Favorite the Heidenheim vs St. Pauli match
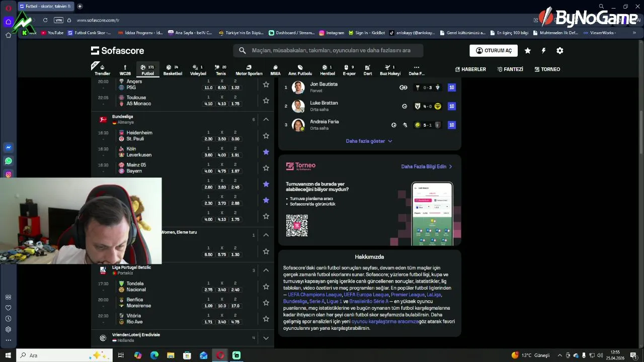The height and width of the screenshot is (362, 644). [266, 136]
